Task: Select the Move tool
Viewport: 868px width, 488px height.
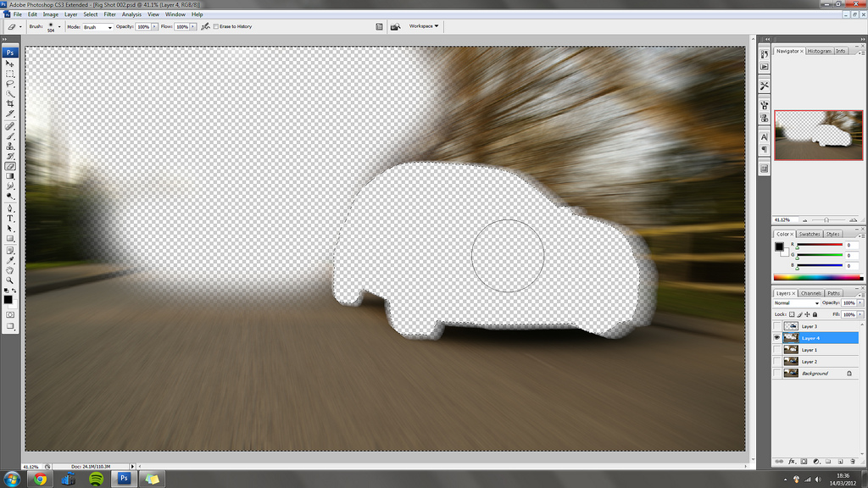Action: 10,64
